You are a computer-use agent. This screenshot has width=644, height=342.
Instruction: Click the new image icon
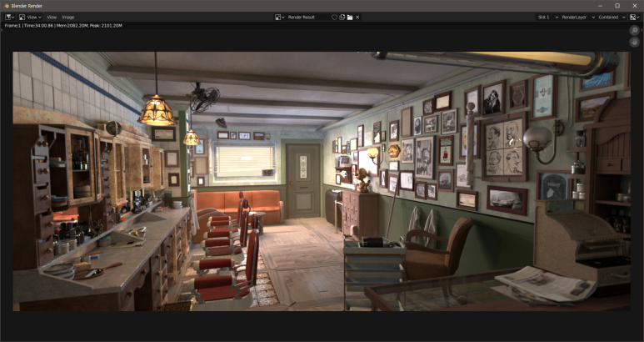coord(342,17)
